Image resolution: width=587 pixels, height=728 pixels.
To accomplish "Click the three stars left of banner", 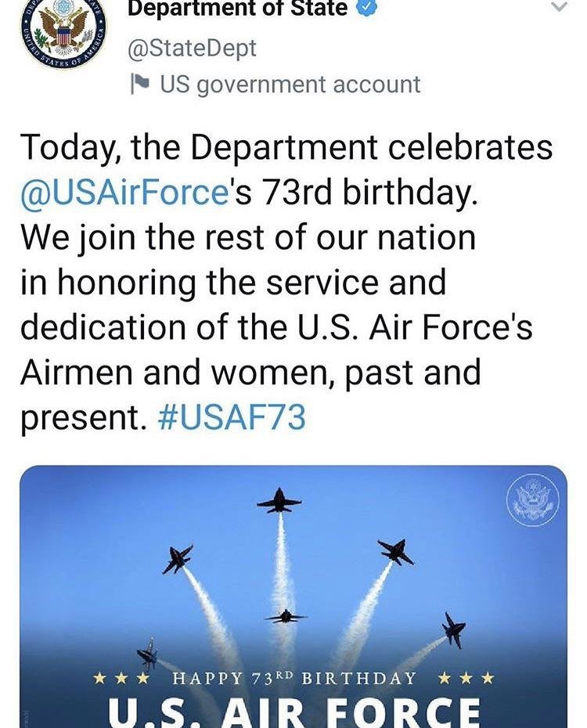I will pyautogui.click(x=121, y=679).
